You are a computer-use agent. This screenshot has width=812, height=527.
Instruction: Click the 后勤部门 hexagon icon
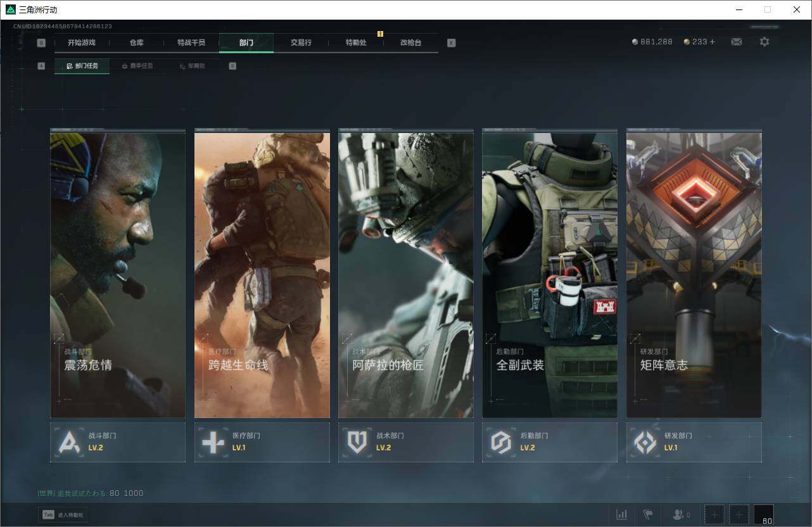[501, 442]
